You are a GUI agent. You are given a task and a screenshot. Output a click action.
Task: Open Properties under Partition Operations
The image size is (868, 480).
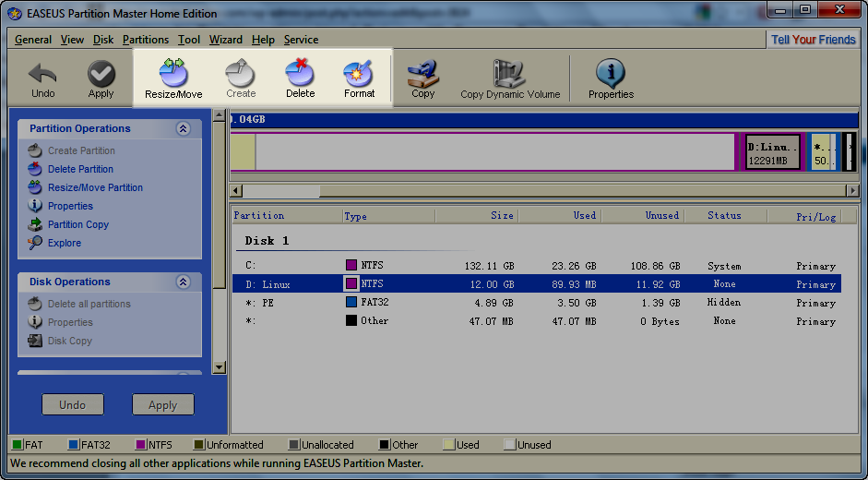[x=70, y=206]
